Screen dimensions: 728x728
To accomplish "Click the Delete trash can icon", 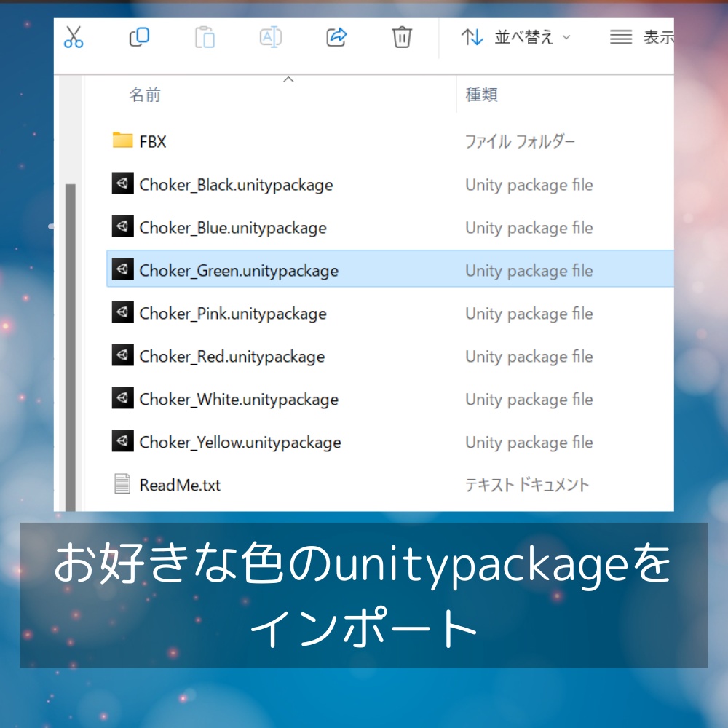I will coord(402,37).
